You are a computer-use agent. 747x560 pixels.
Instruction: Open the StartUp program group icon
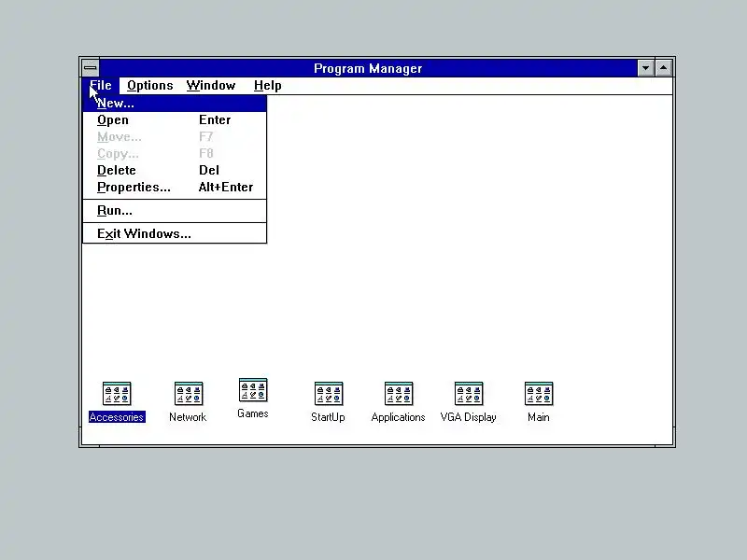(329, 393)
